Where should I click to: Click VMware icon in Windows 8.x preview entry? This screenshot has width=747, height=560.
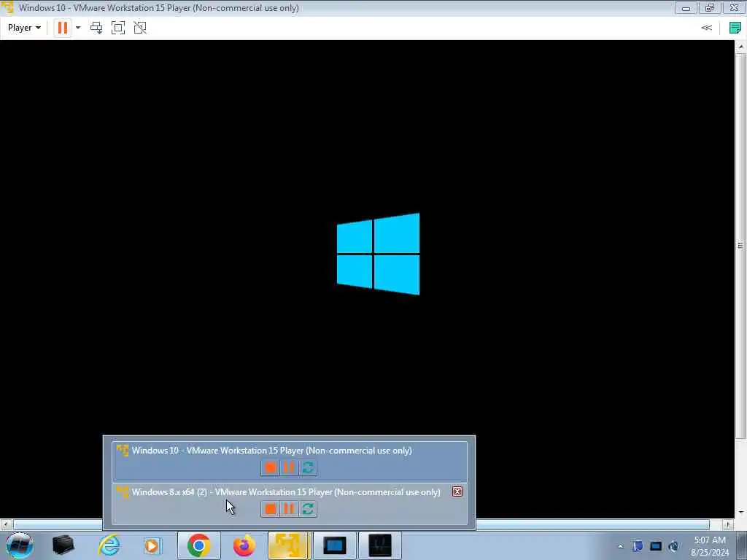[x=123, y=491]
